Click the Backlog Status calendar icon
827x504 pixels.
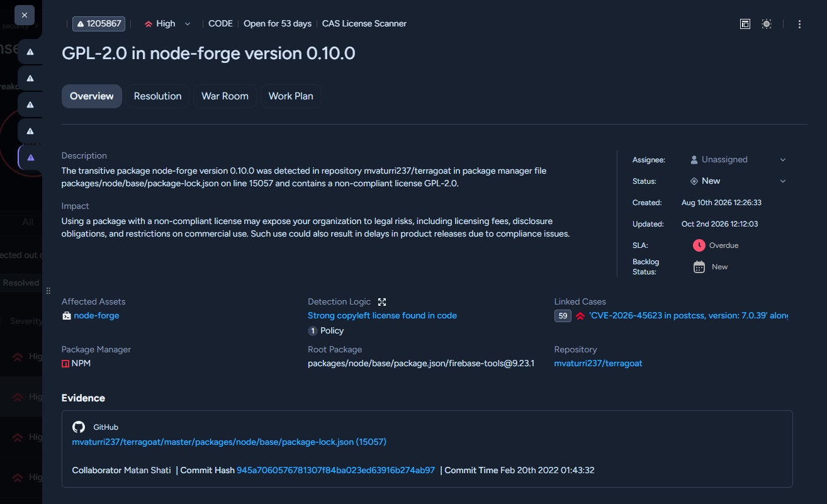click(699, 267)
